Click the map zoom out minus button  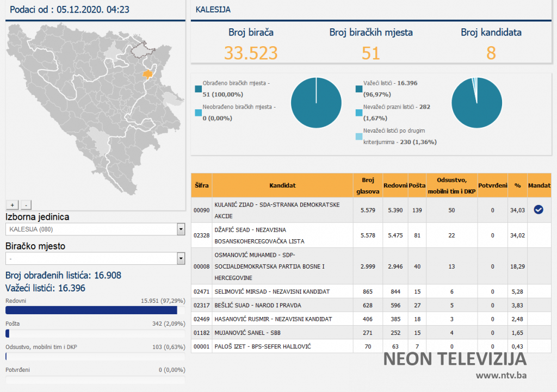[x=26, y=205]
